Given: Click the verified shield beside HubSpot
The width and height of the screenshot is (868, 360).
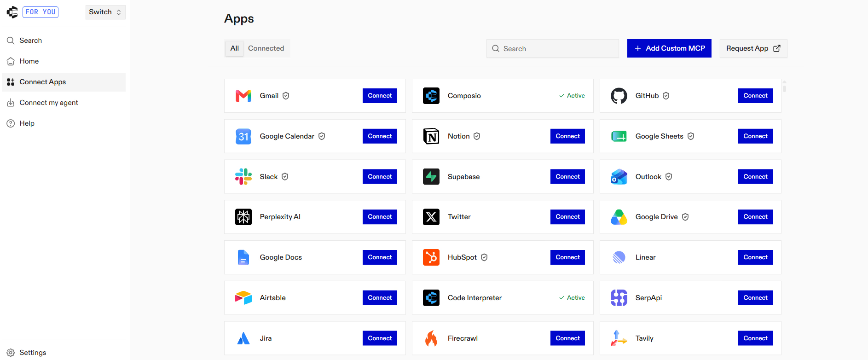Looking at the screenshot, I should coord(484,257).
